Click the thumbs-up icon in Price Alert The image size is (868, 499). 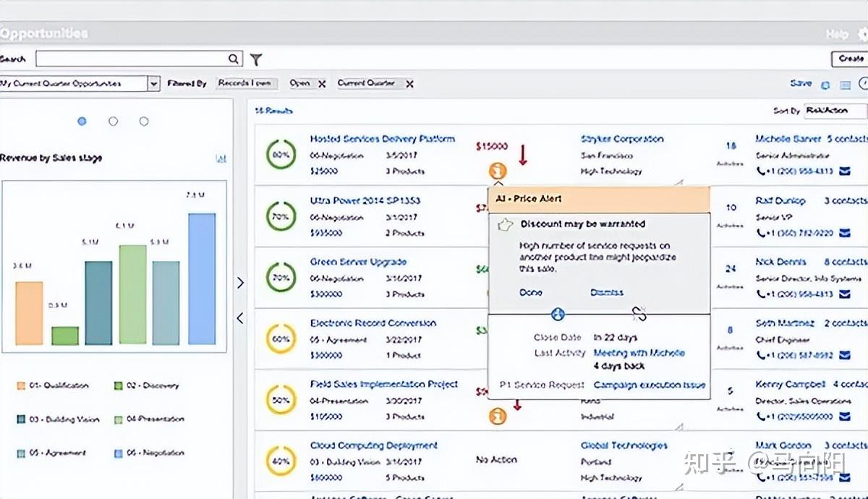(504, 226)
